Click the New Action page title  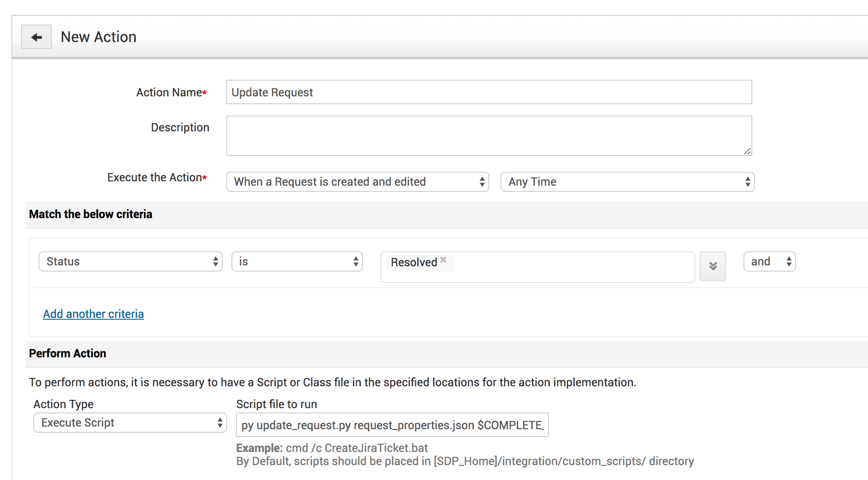click(99, 37)
